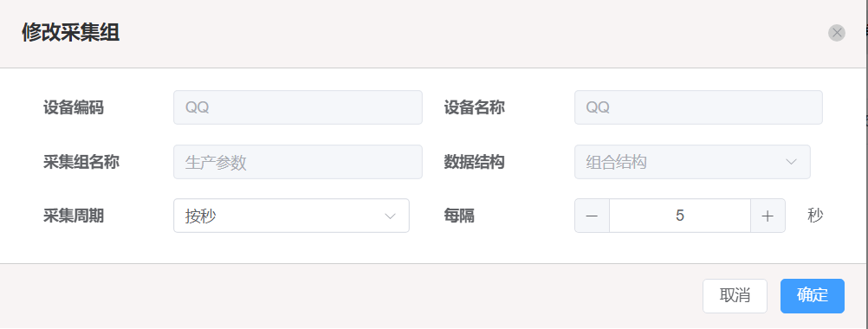
Task: Select the 设备名称 input field
Action: coord(698,107)
